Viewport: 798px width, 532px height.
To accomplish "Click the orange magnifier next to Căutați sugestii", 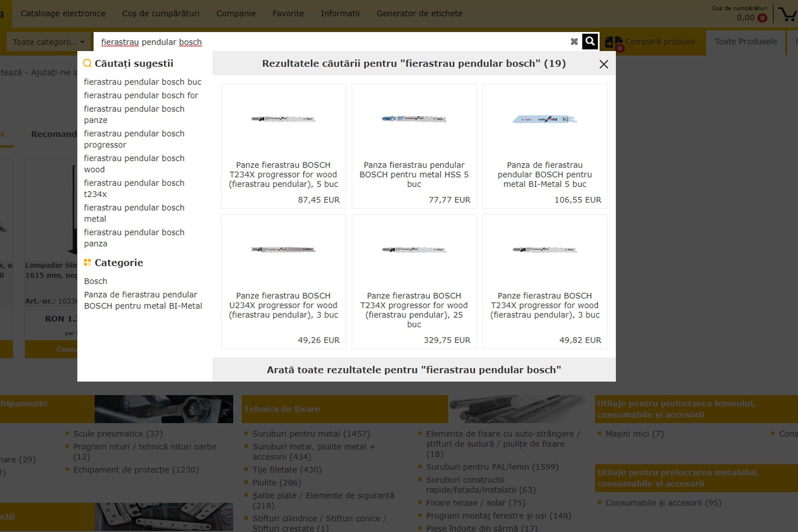I will [x=87, y=63].
